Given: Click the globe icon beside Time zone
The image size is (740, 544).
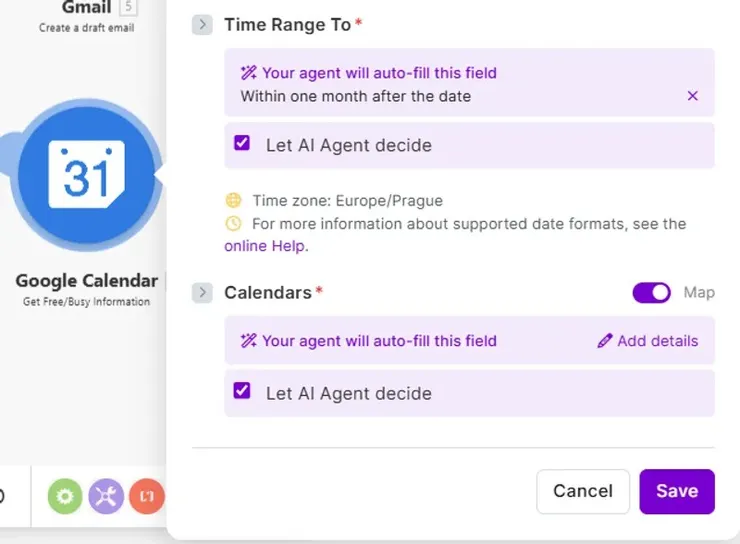Looking at the screenshot, I should pos(234,200).
